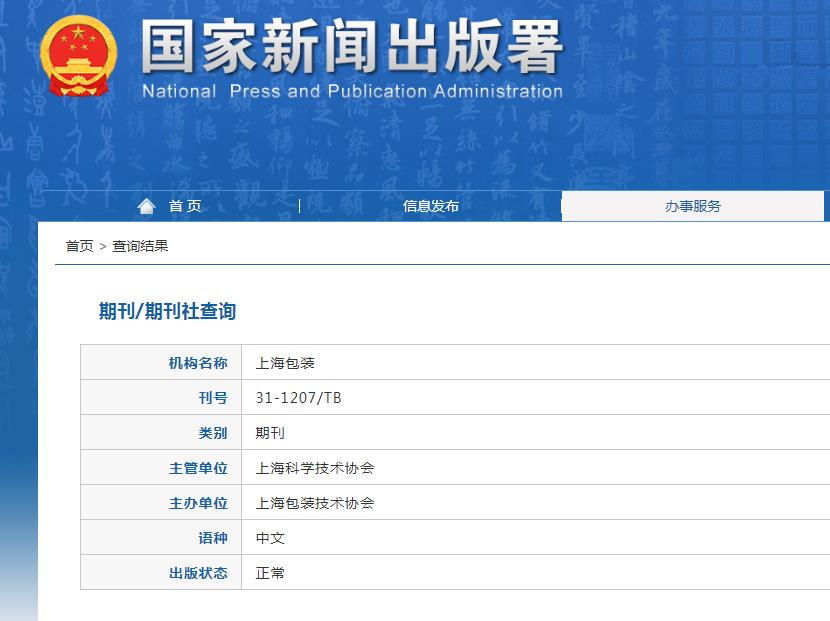Image resolution: width=830 pixels, height=621 pixels.
Task: Click the 出版状态 row label
Action: click(x=197, y=572)
